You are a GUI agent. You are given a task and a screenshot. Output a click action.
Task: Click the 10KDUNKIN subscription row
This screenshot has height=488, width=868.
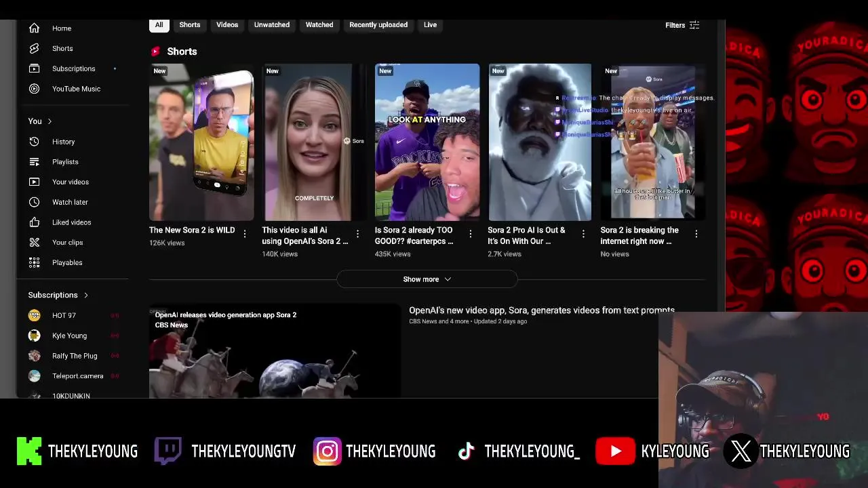[73, 395]
